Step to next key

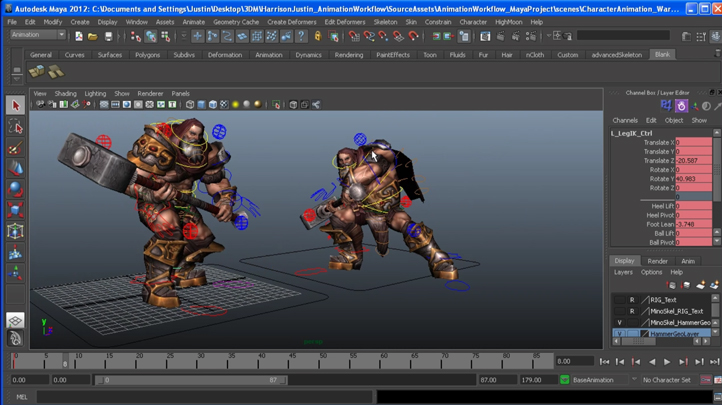point(683,362)
